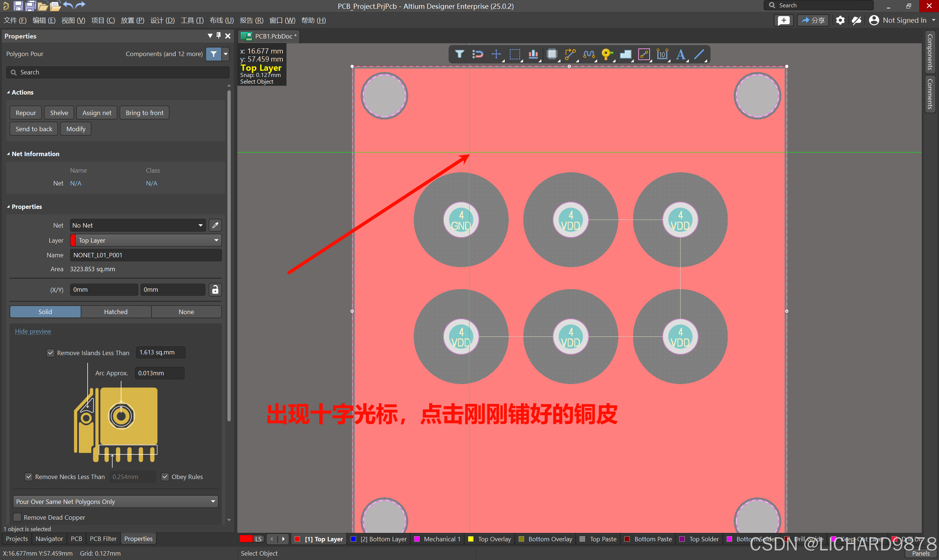The width and height of the screenshot is (939, 560).
Task: Select the place component chip tool
Action: click(x=552, y=54)
